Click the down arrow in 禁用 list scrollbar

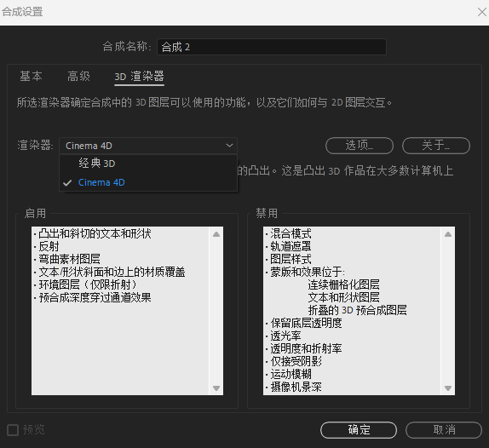click(x=448, y=388)
